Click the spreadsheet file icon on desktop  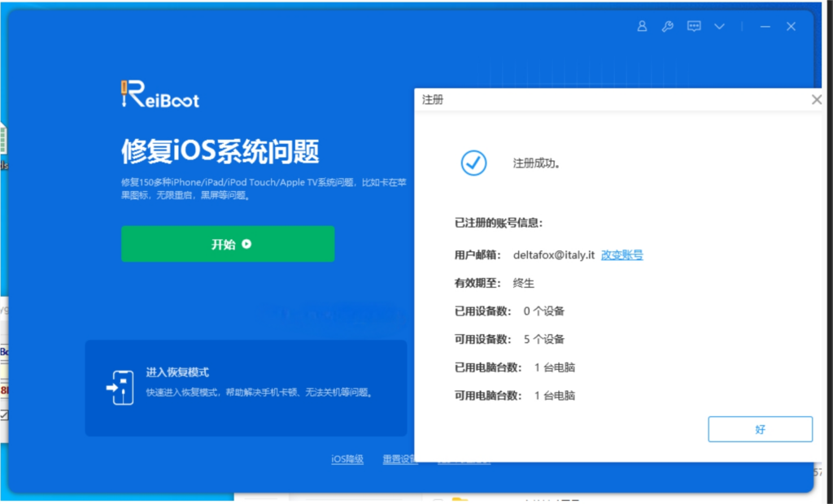click(3, 140)
